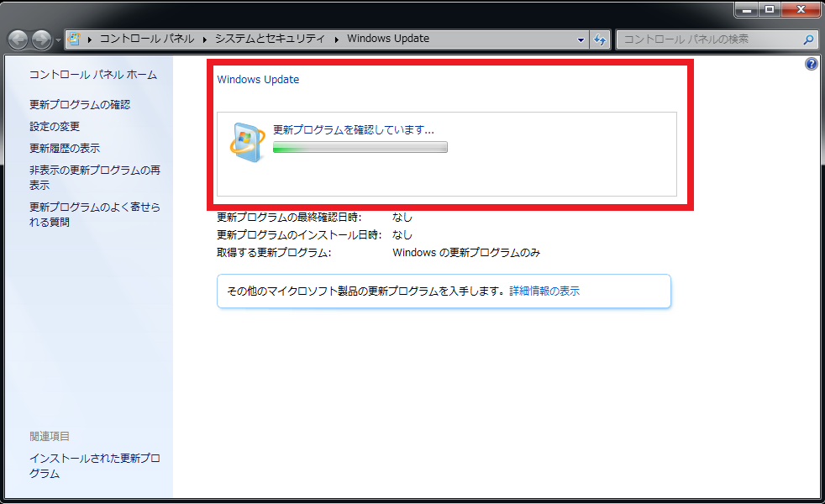The height and width of the screenshot is (504, 825).
Task: Click the Back navigation arrow
Action: (x=18, y=39)
